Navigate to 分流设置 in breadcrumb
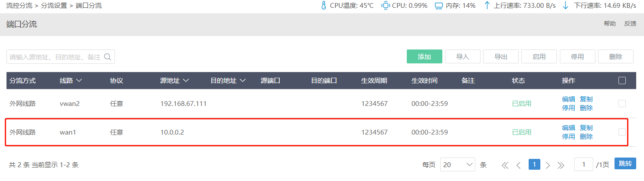 pyautogui.click(x=53, y=6)
